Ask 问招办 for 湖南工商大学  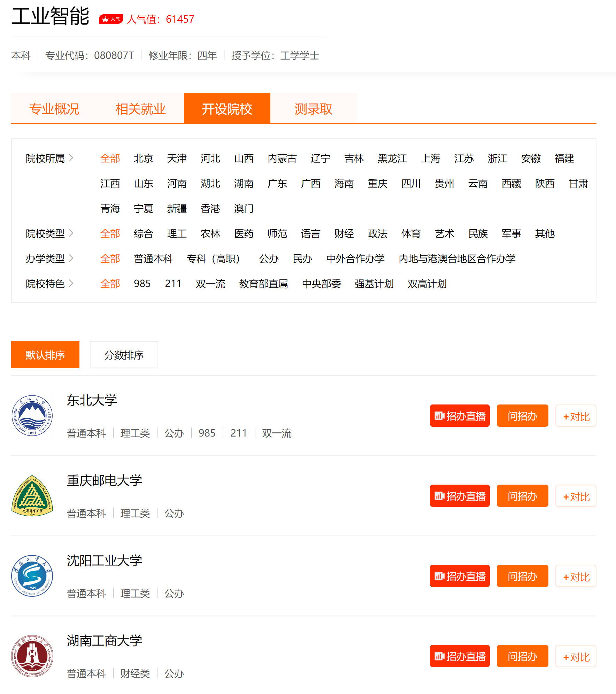pos(523,656)
